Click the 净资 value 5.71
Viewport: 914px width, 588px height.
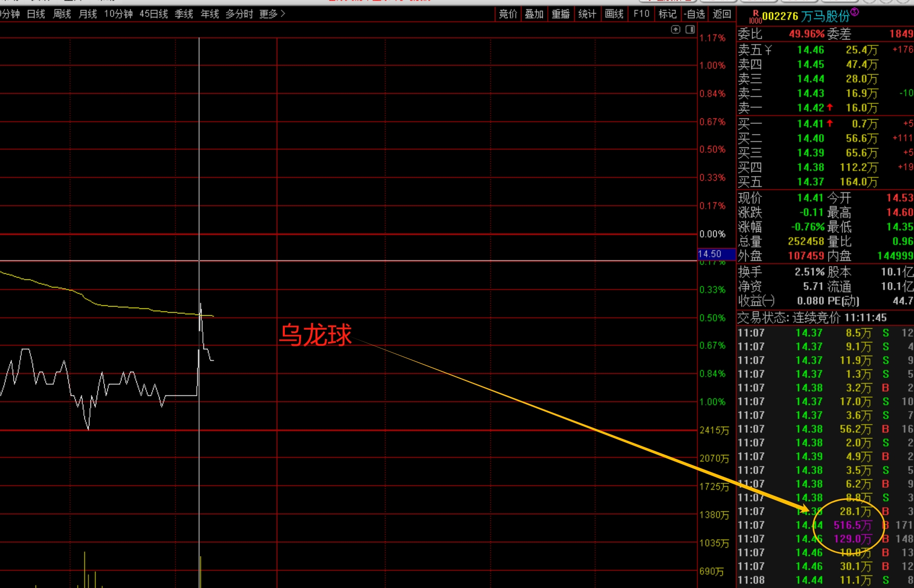tap(813, 286)
